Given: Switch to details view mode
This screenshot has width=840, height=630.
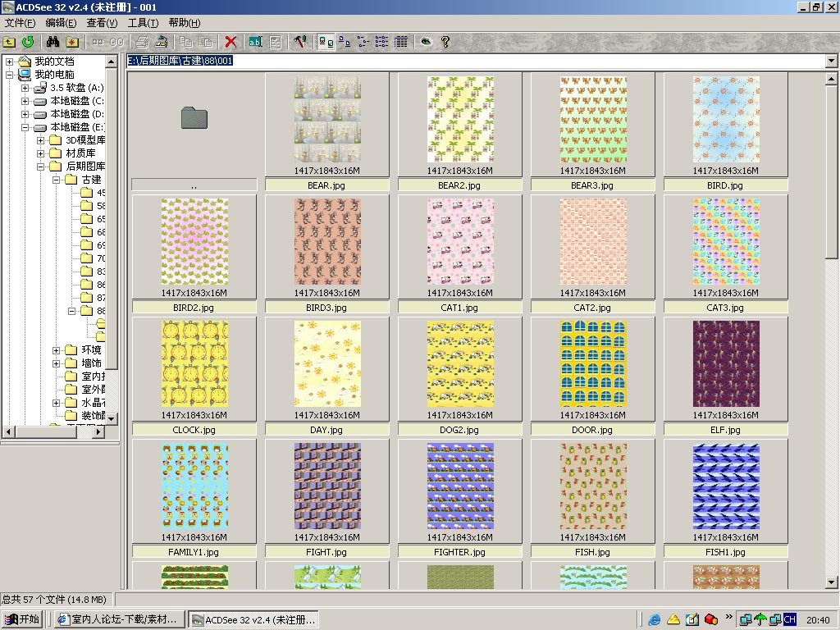Looking at the screenshot, I should tap(401, 42).
